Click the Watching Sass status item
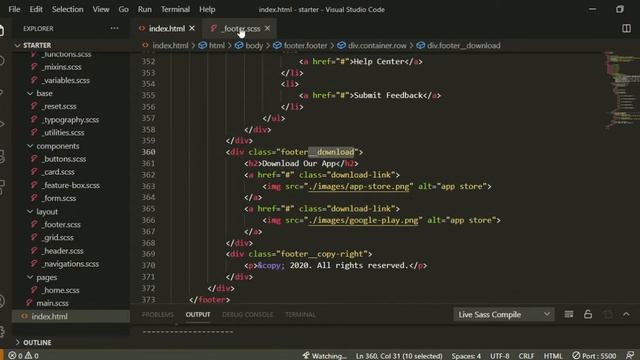 [x=324, y=356]
